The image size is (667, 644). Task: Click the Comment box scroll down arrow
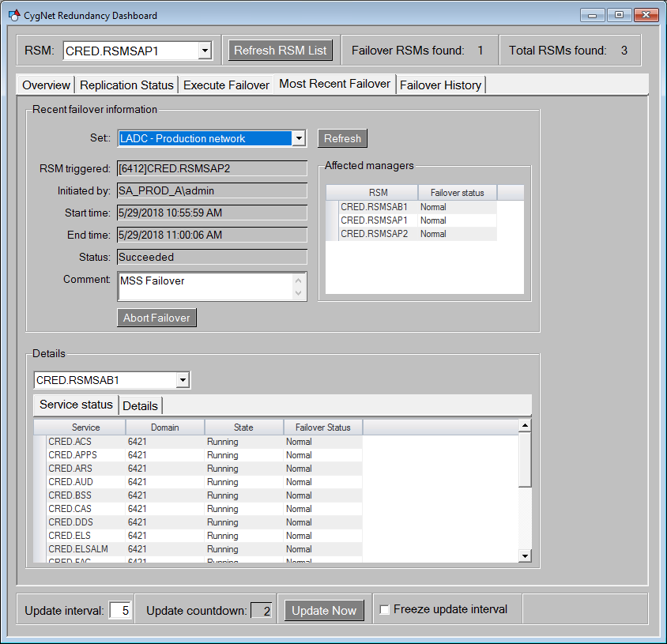coord(298,293)
